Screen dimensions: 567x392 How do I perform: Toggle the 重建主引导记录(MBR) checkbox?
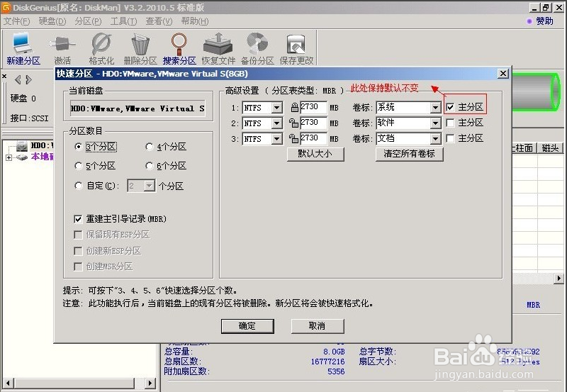point(78,219)
